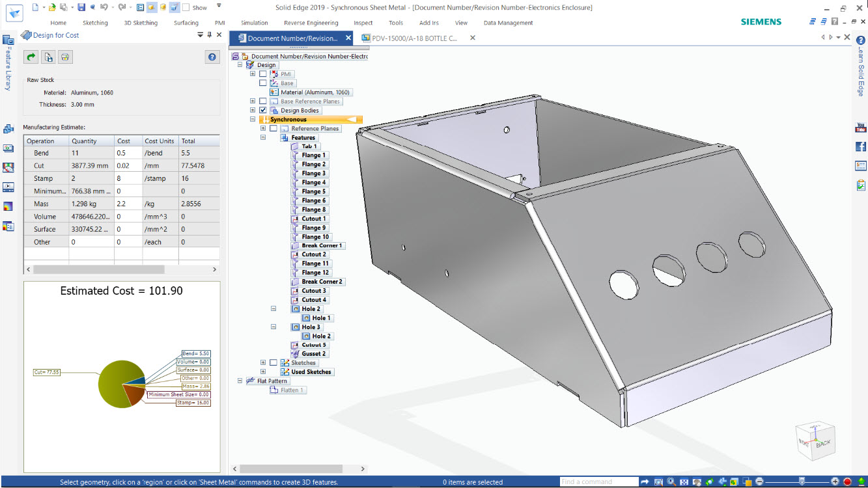Select the Flange 5 feature in the tree
868x488 pixels.
click(x=313, y=192)
